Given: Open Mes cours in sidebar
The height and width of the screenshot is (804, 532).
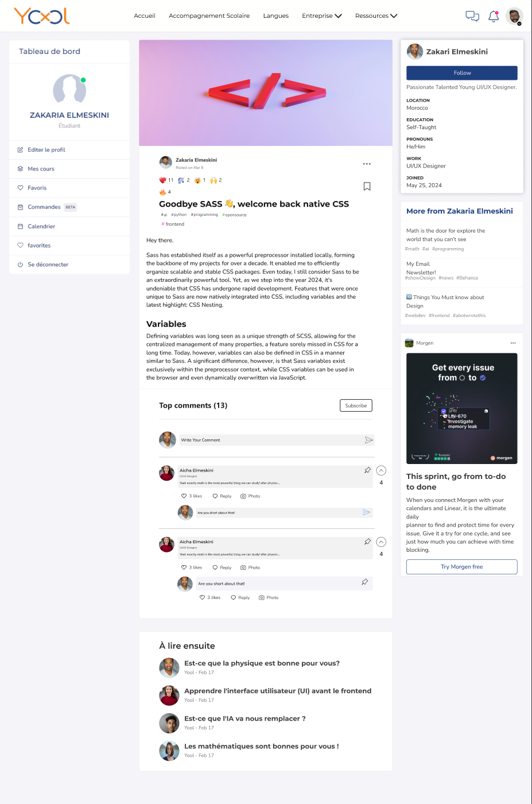Looking at the screenshot, I should 69,169.
